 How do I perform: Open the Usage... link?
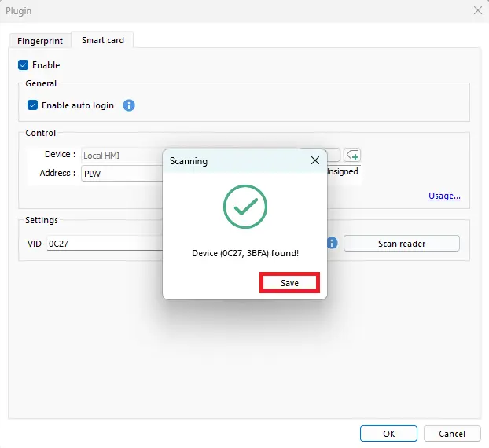point(444,196)
